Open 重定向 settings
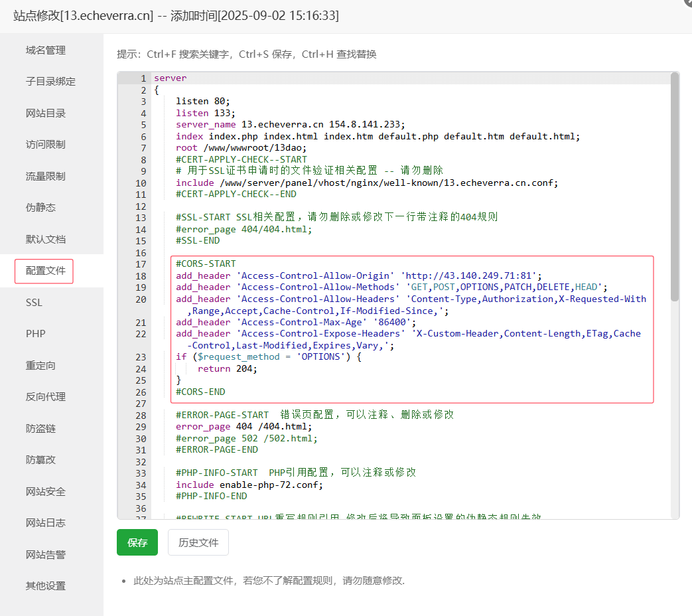The image size is (692, 616). (40, 366)
